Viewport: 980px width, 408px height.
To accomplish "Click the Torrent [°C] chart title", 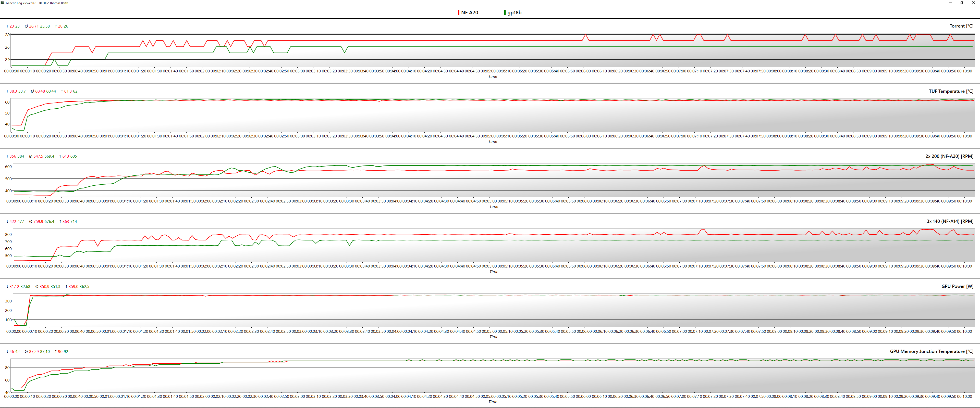I will [x=961, y=26].
